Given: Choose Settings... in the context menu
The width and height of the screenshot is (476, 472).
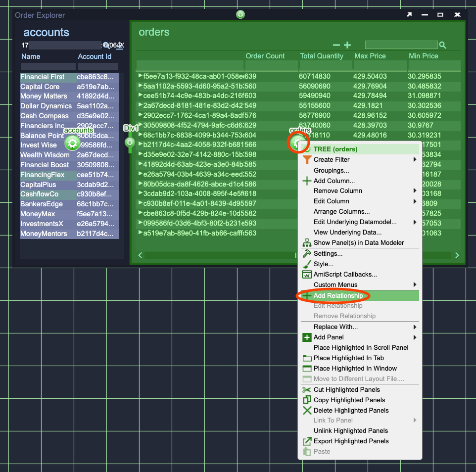Looking at the screenshot, I should coord(328,253).
